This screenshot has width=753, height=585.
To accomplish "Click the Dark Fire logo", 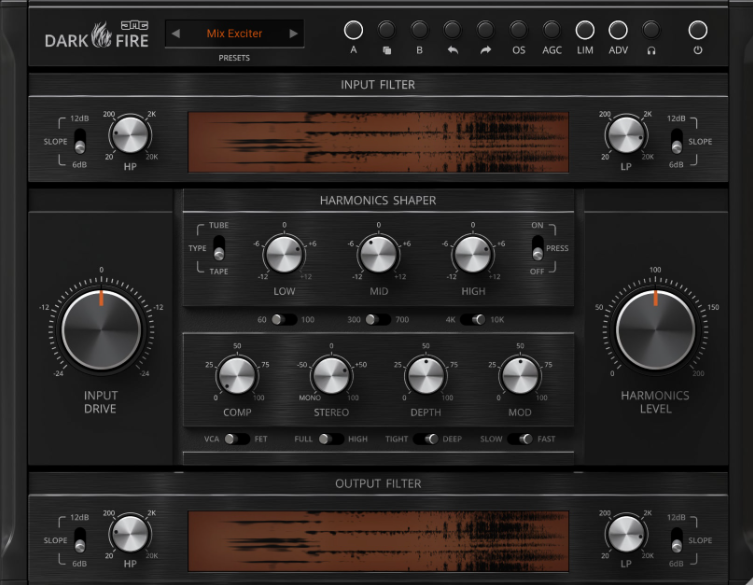I will pos(97,35).
